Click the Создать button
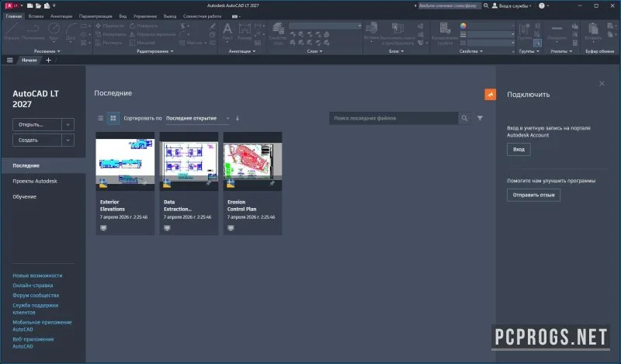 (37, 140)
